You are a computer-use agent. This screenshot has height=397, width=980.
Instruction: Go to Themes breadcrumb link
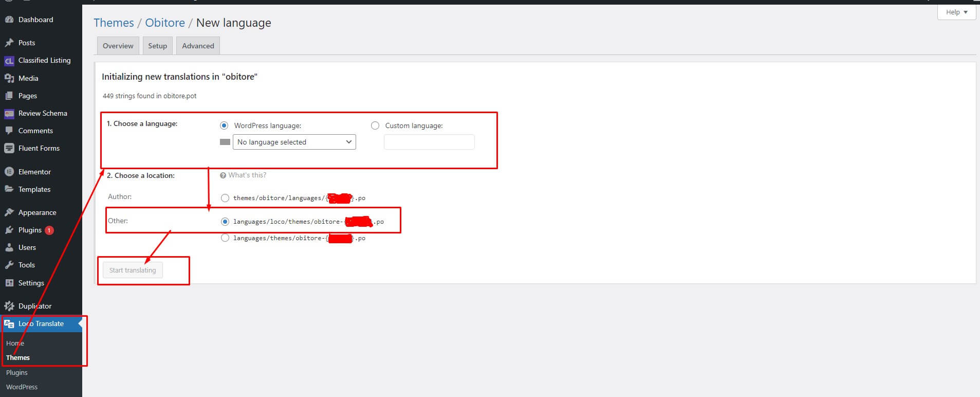[x=114, y=23]
